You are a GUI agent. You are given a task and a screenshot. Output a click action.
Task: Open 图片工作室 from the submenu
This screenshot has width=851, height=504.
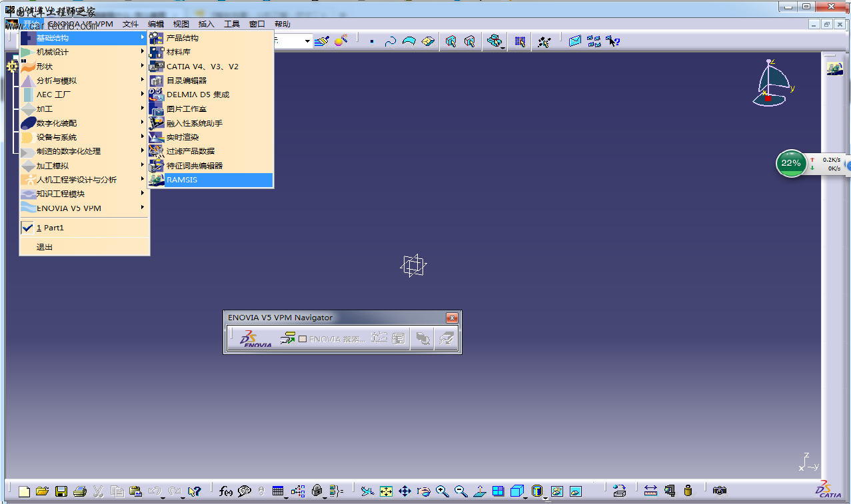[211, 109]
